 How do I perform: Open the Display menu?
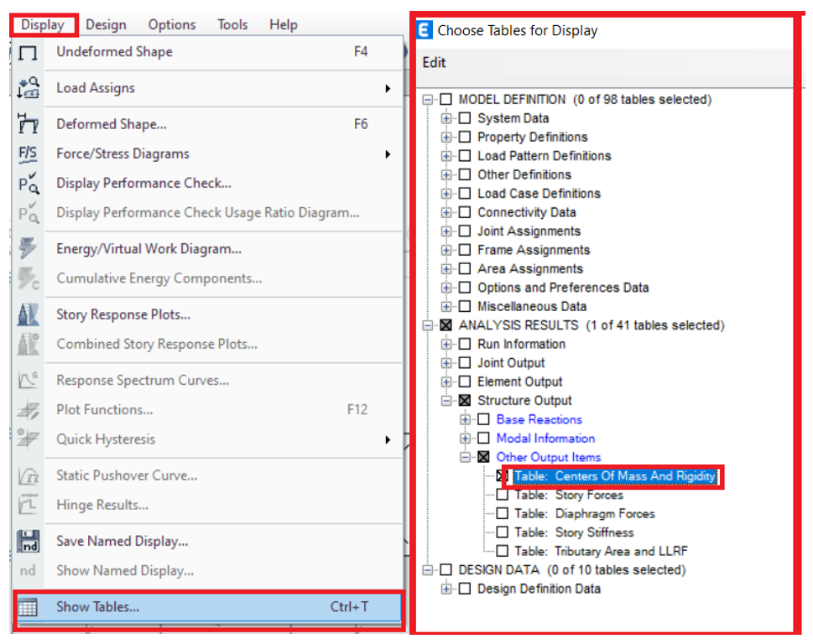(x=43, y=24)
